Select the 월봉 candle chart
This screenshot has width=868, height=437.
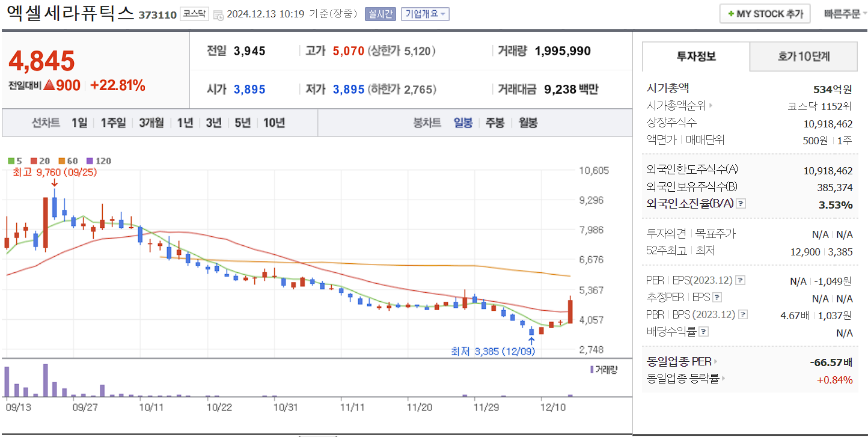click(x=528, y=123)
